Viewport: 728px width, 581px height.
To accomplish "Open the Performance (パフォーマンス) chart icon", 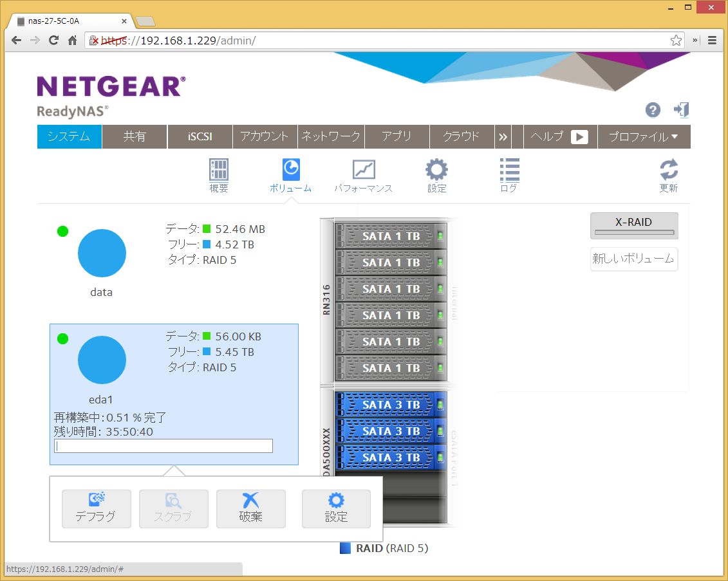I will coord(363,171).
